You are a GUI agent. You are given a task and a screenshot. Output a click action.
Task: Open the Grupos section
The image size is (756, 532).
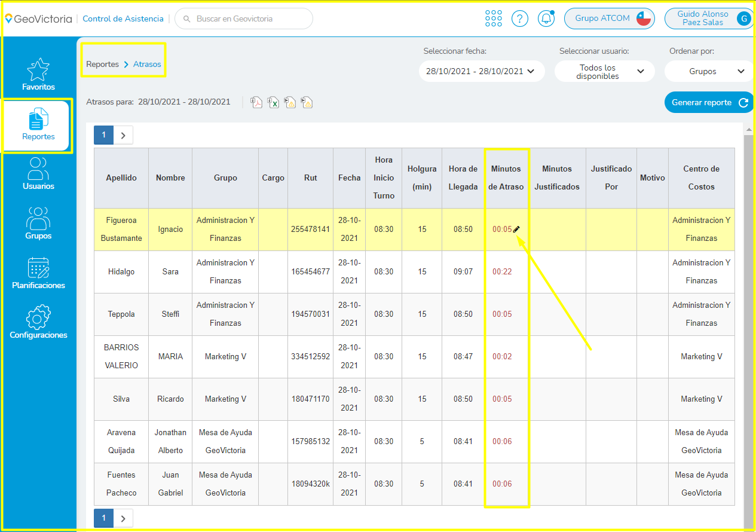click(38, 224)
